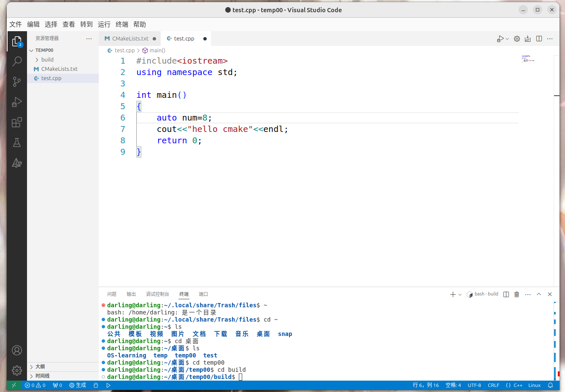Split the terminal pane
This screenshot has width=565, height=392.
[x=506, y=294]
